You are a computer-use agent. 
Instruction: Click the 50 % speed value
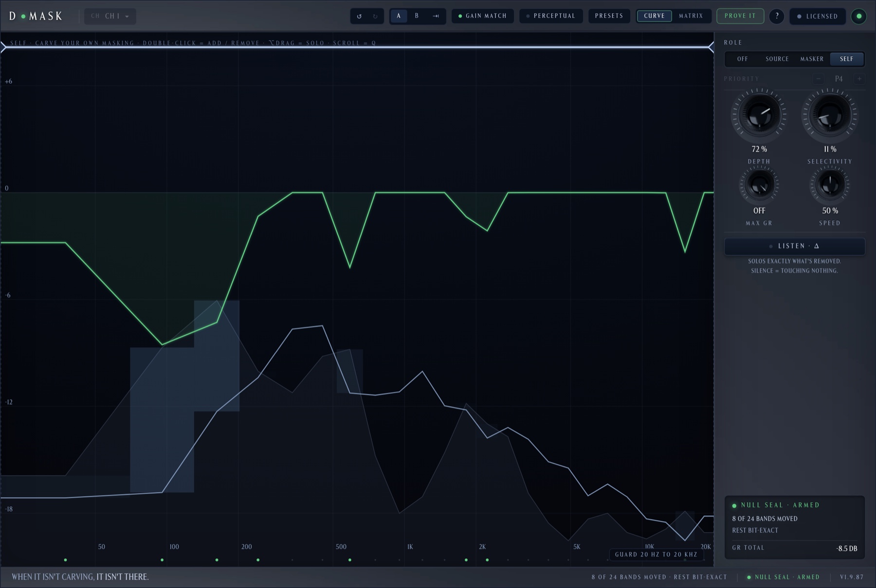830,211
